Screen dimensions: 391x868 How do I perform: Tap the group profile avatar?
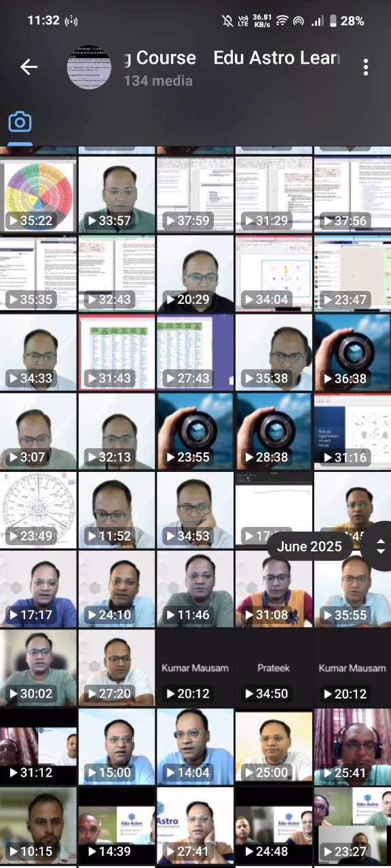(x=90, y=68)
